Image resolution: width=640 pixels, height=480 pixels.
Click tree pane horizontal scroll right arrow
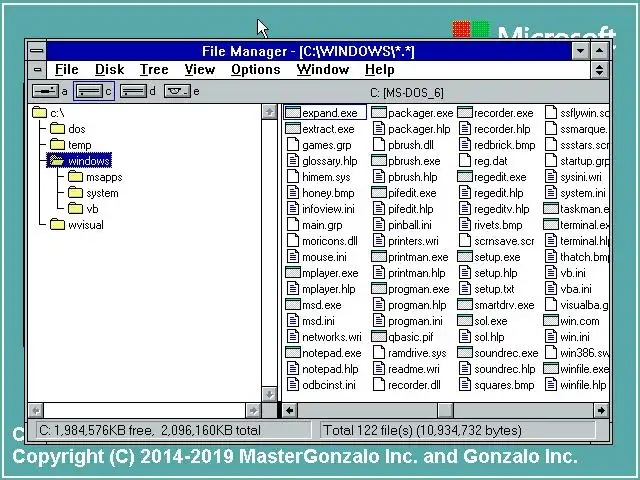pos(253,410)
